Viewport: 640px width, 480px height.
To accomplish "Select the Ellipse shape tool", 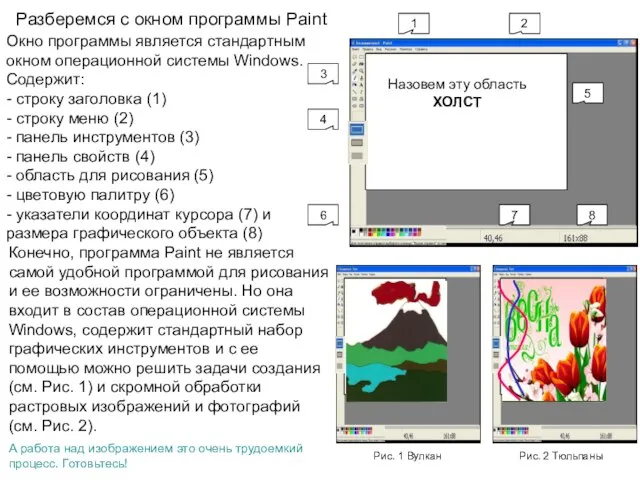I will [x=354, y=106].
